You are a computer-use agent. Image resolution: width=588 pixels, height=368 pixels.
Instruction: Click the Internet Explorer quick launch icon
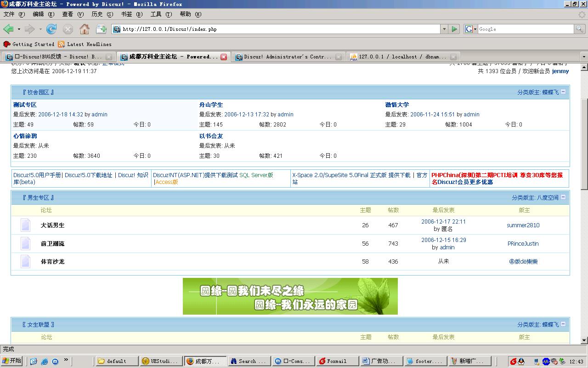pos(45,362)
